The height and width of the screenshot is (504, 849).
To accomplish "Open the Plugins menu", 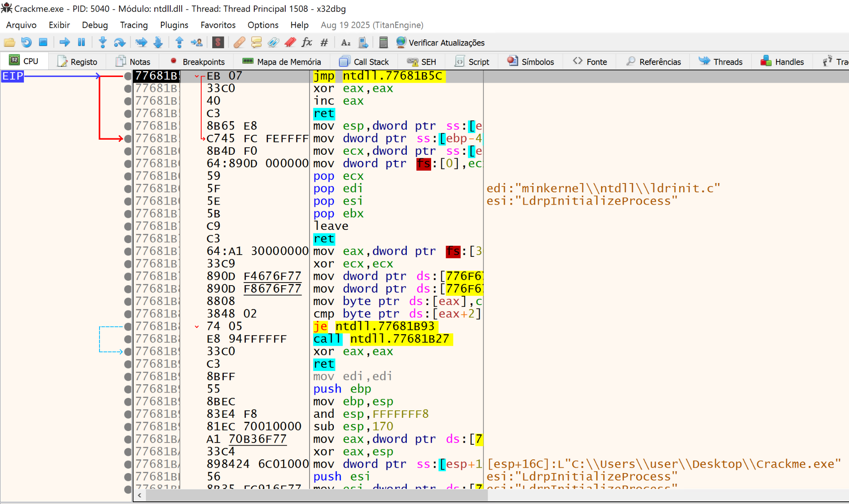I will pos(174,25).
